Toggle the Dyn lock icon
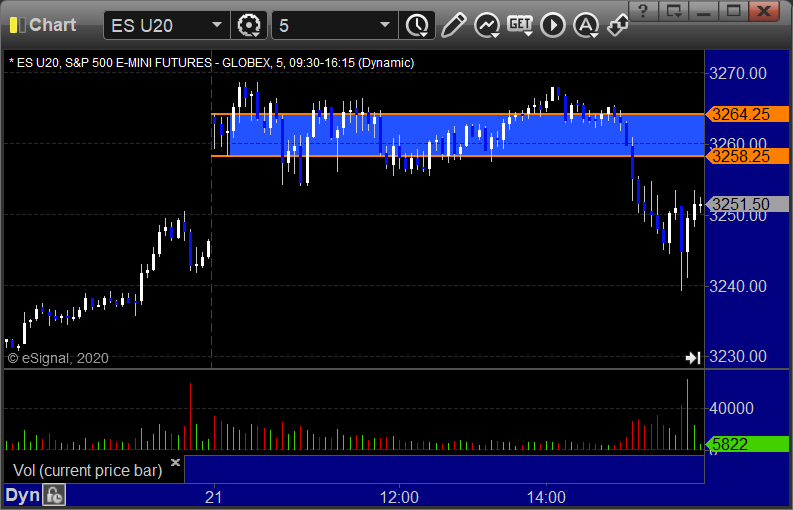 pyautogui.click(x=54, y=495)
